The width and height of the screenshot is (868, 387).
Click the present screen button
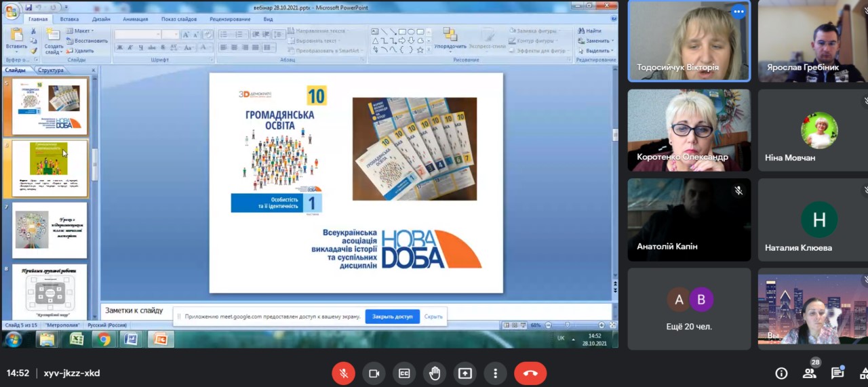(465, 373)
